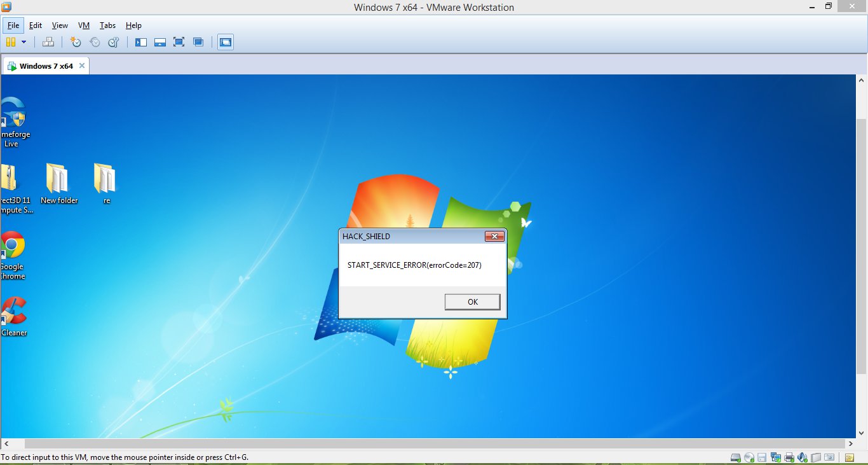Show or hide the library sidebar

pyautogui.click(x=141, y=42)
